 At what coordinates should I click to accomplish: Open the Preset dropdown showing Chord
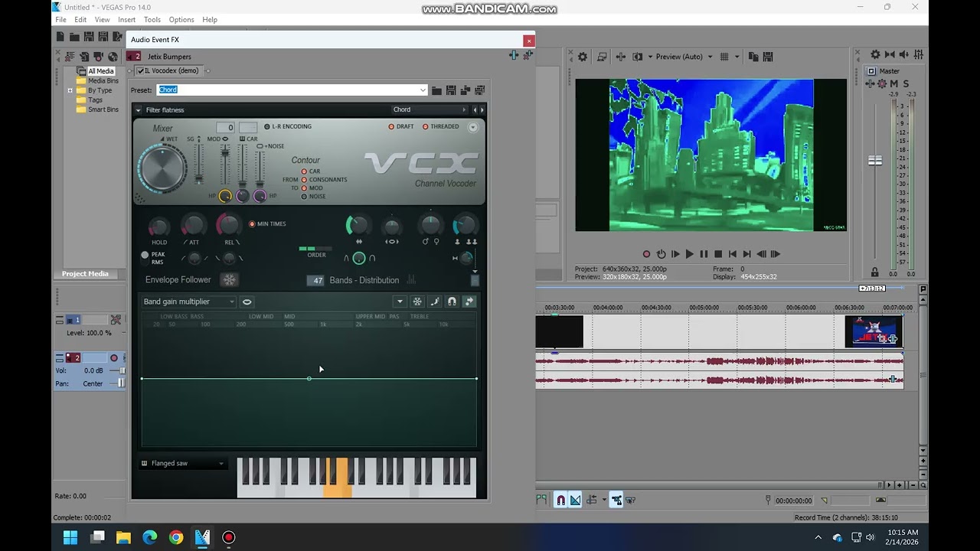(x=422, y=90)
